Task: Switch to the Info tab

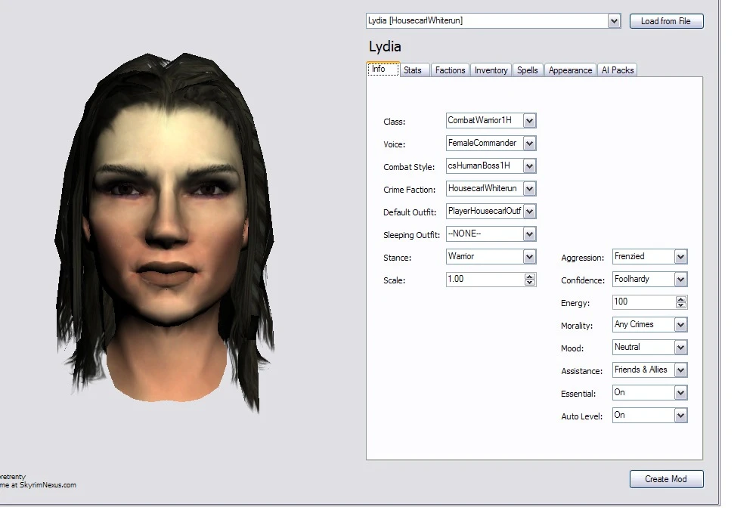Action: pos(383,70)
